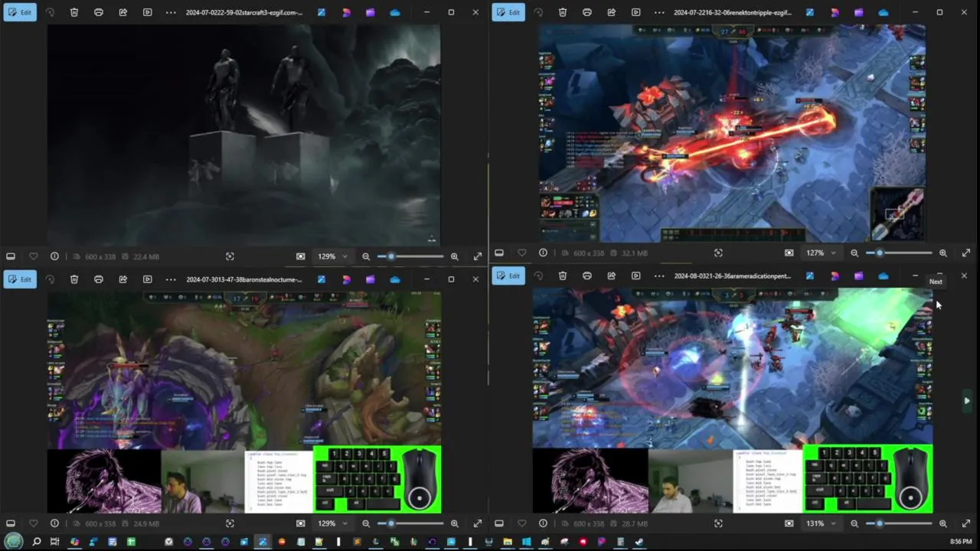The image size is (980, 551).
Task: Go to next image in ameradicationpent window
Action: click(x=966, y=400)
